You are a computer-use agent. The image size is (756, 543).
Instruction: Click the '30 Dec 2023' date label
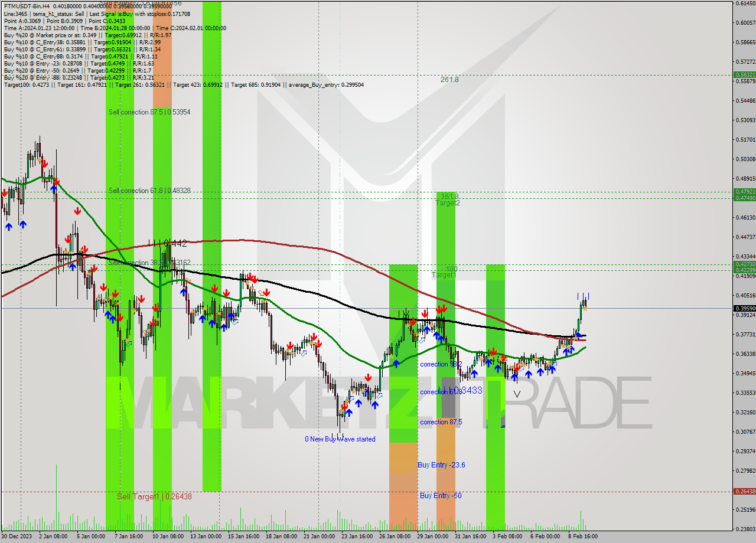pos(18,537)
